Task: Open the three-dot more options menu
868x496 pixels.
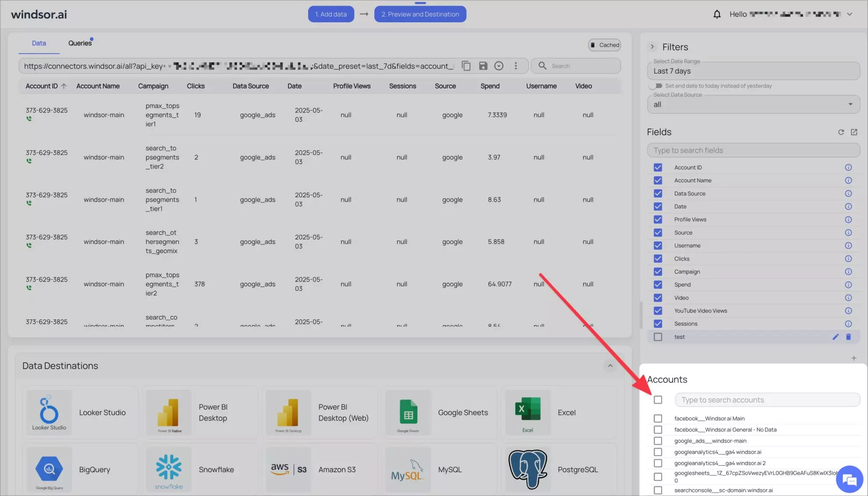Action: click(x=516, y=66)
